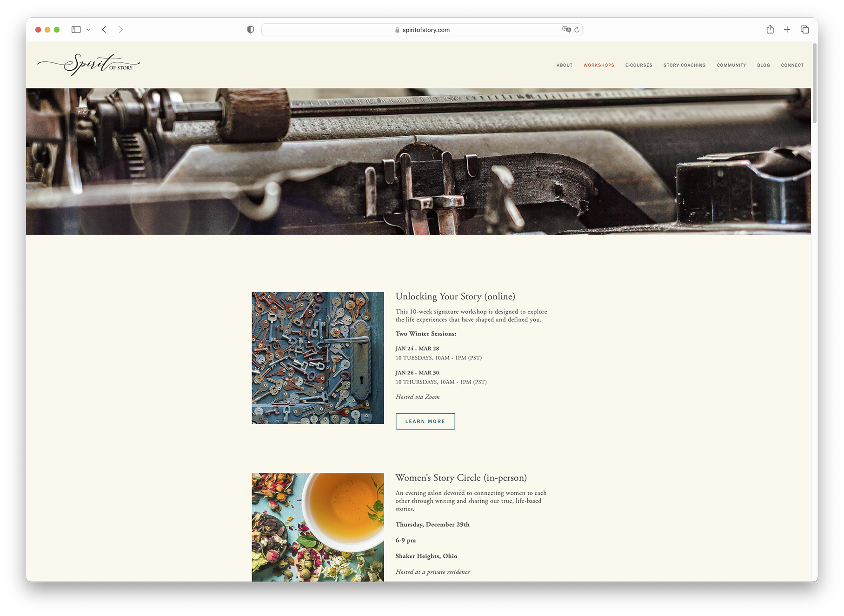Click the tea cup thumbnail image
The image size is (844, 616).
point(318,527)
